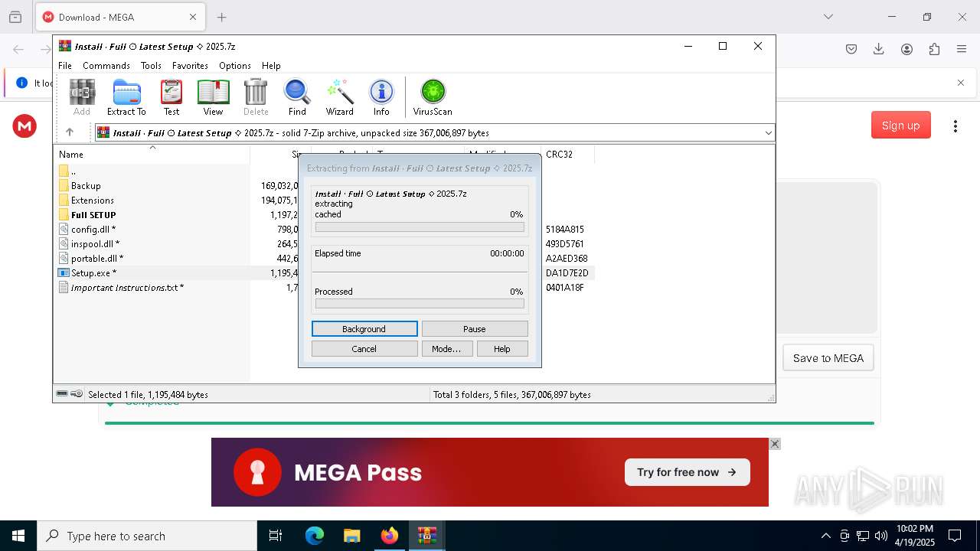Switch to Download - MEGA tab

(119, 17)
